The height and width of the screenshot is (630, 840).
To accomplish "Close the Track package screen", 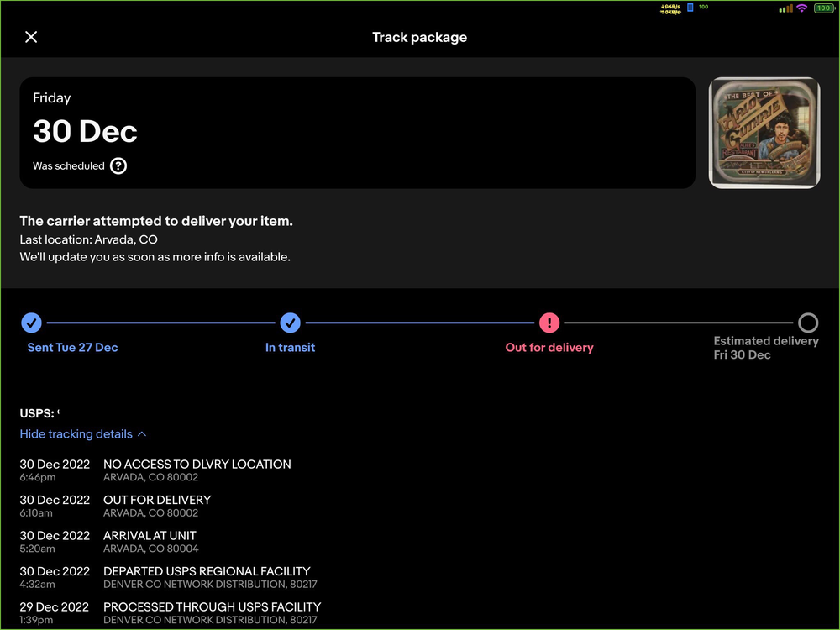I will click(31, 37).
